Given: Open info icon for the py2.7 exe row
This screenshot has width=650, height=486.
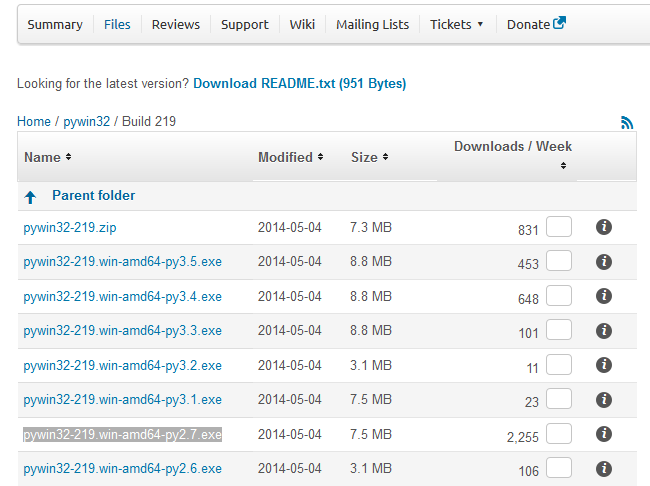Looking at the screenshot, I should [x=604, y=434].
